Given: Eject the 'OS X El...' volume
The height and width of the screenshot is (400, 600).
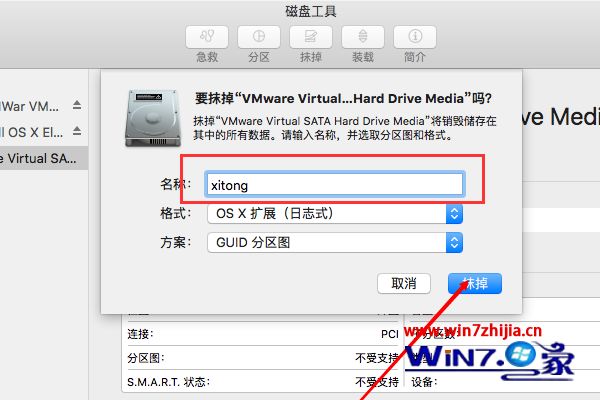Looking at the screenshot, I should [x=77, y=131].
